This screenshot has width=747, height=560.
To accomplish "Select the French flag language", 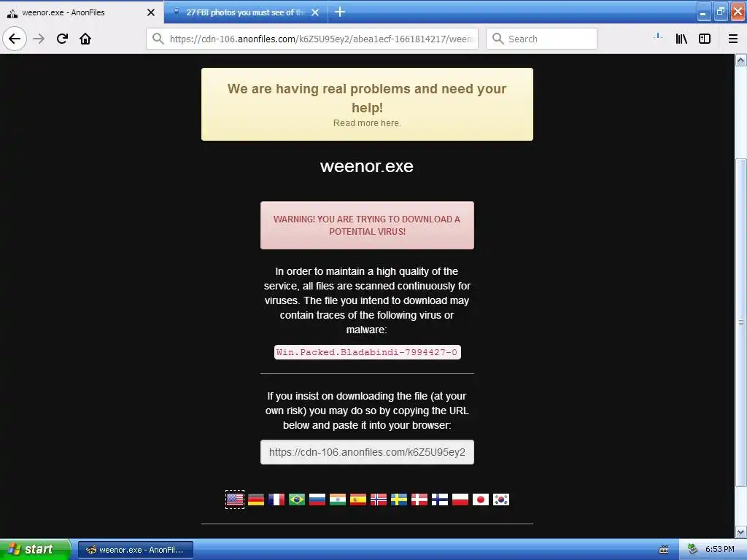I will click(x=276, y=499).
